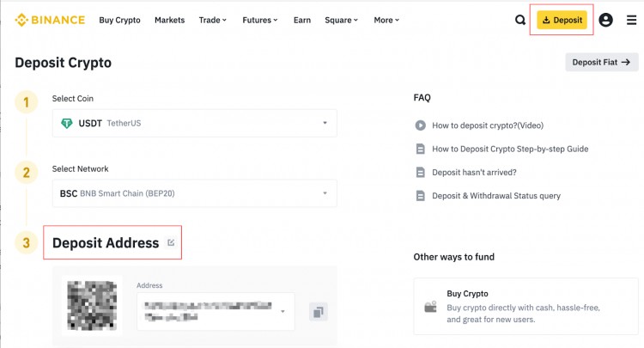
Task: Copy the deposit address with the copy icon
Action: tap(318, 312)
